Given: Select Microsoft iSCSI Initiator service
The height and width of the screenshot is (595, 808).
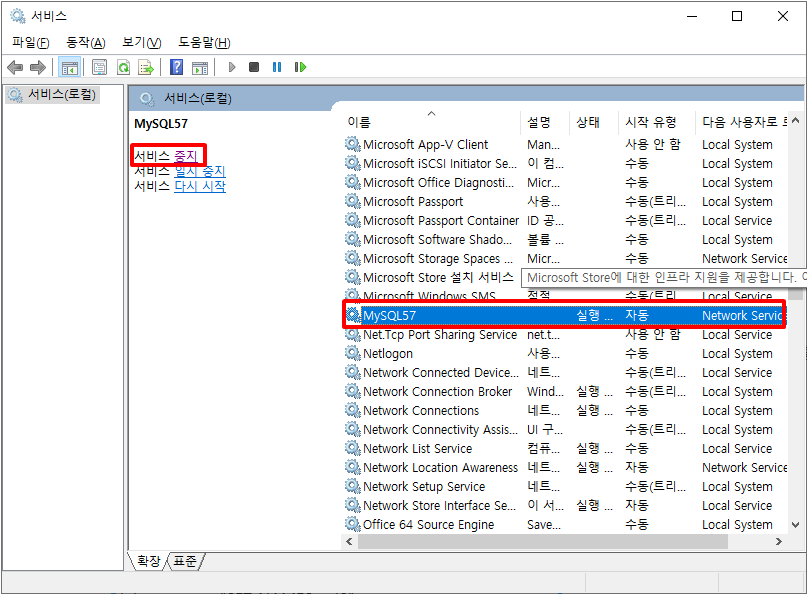Looking at the screenshot, I should pos(565,164).
